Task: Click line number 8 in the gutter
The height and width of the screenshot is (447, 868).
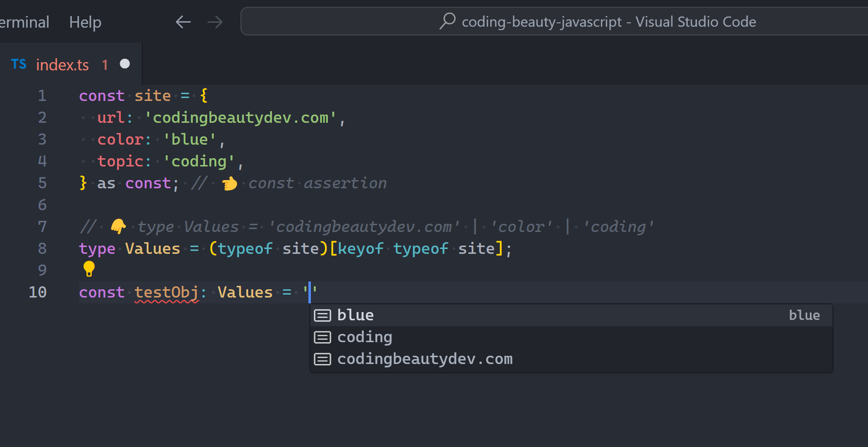Action: (x=42, y=248)
